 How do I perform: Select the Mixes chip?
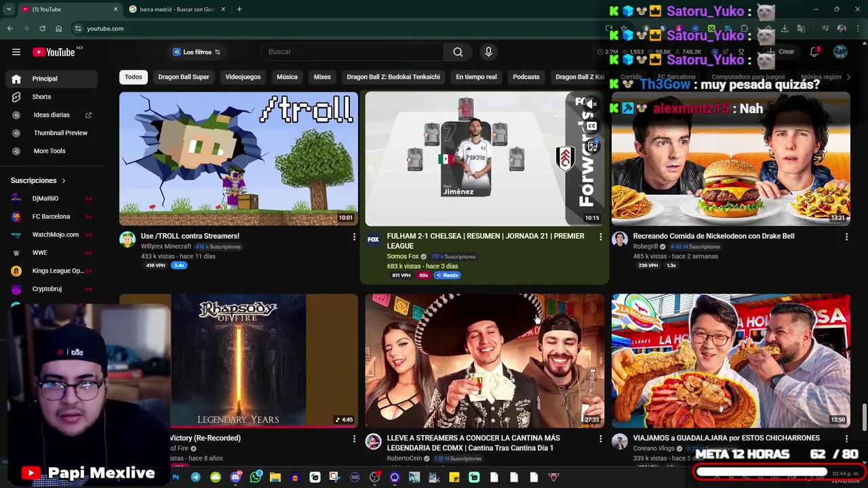point(322,77)
